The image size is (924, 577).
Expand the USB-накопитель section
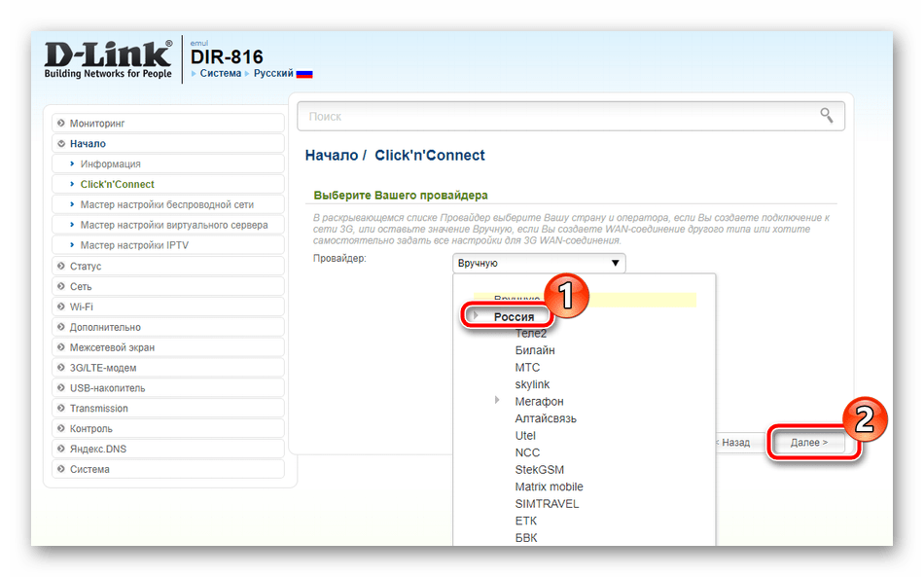[168, 388]
